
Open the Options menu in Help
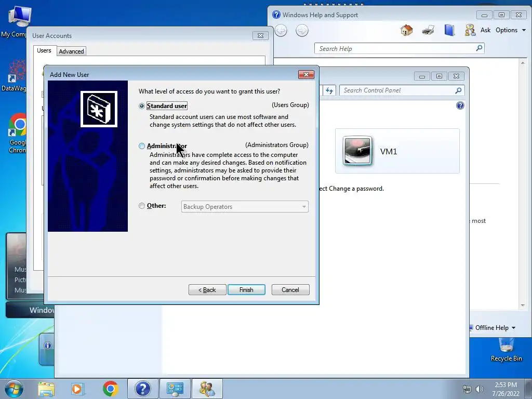point(511,30)
